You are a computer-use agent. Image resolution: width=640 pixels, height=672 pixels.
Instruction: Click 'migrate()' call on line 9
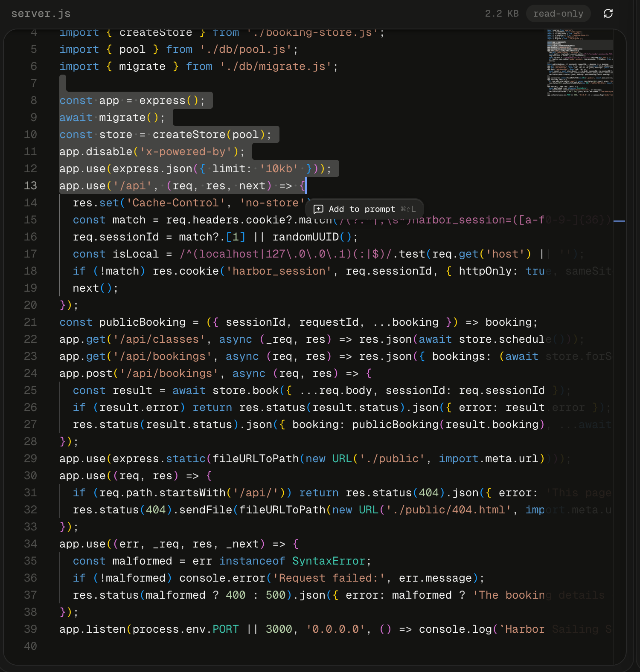coord(129,118)
